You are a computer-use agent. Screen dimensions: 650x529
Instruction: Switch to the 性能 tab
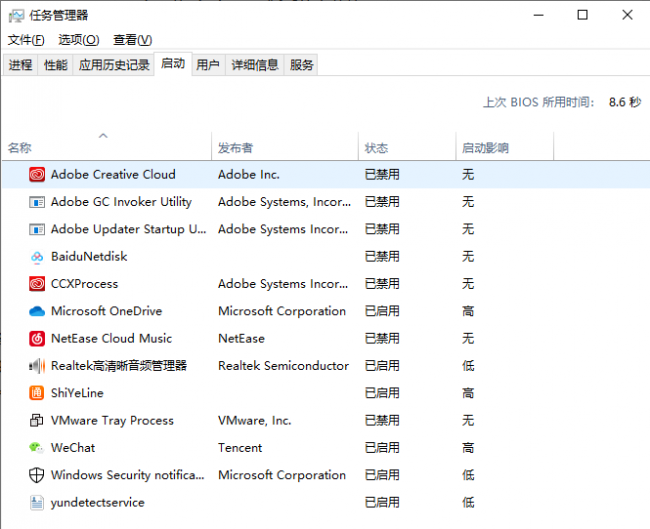coord(56,65)
